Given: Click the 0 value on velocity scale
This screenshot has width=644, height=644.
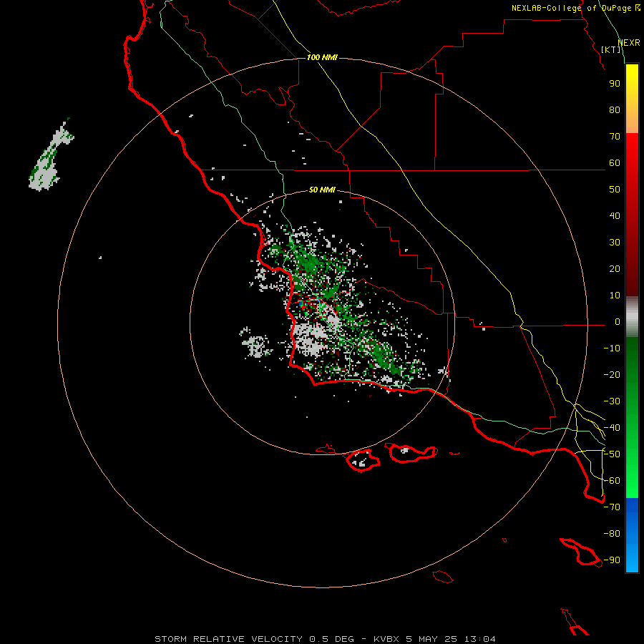Looking at the screenshot, I should (x=618, y=321).
